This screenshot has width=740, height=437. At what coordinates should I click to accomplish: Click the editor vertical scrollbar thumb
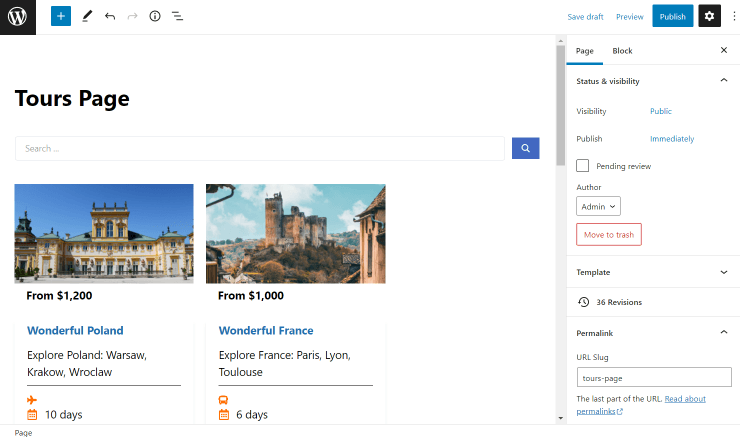pos(561,105)
